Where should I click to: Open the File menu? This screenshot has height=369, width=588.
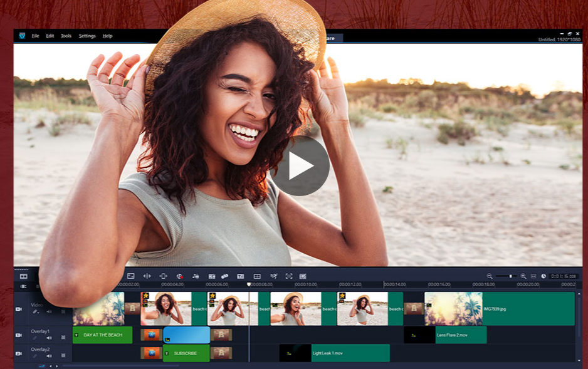35,36
